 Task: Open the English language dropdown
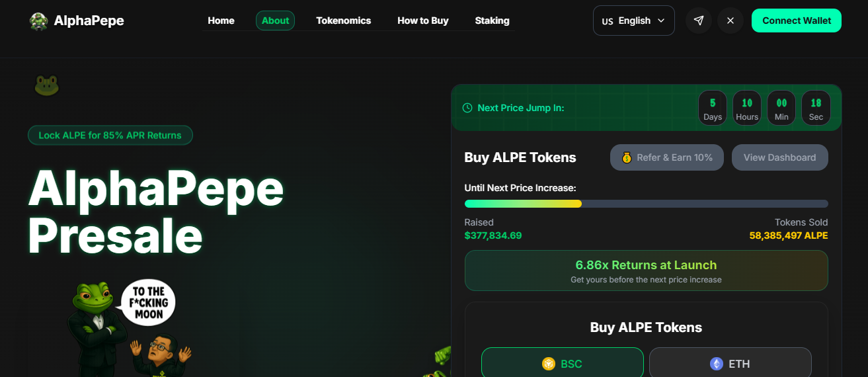(x=633, y=21)
